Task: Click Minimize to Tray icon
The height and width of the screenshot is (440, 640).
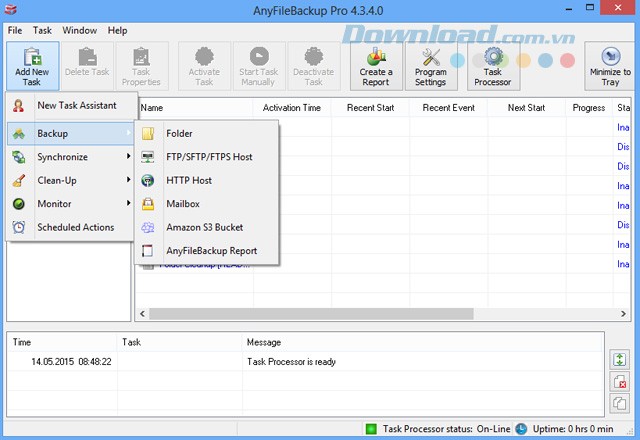Action: click(x=611, y=57)
